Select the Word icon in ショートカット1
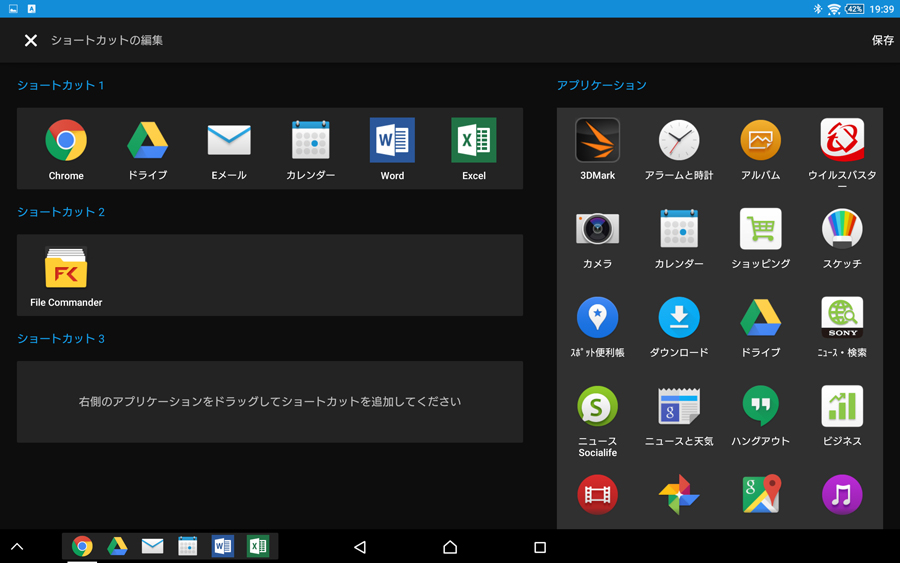900x563 pixels. point(392,142)
